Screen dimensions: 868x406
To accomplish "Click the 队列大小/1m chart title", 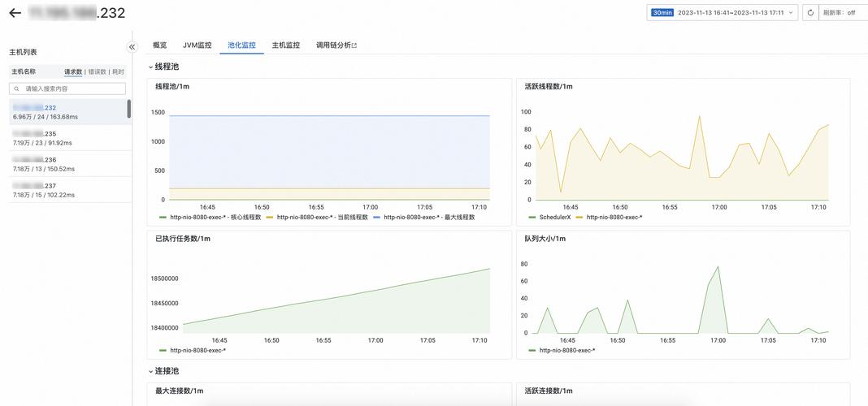I will click(545, 239).
